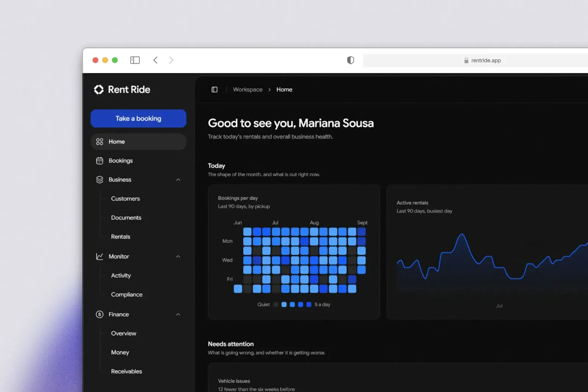
Task: Collapse the Business section chevron
Action: coord(178,180)
